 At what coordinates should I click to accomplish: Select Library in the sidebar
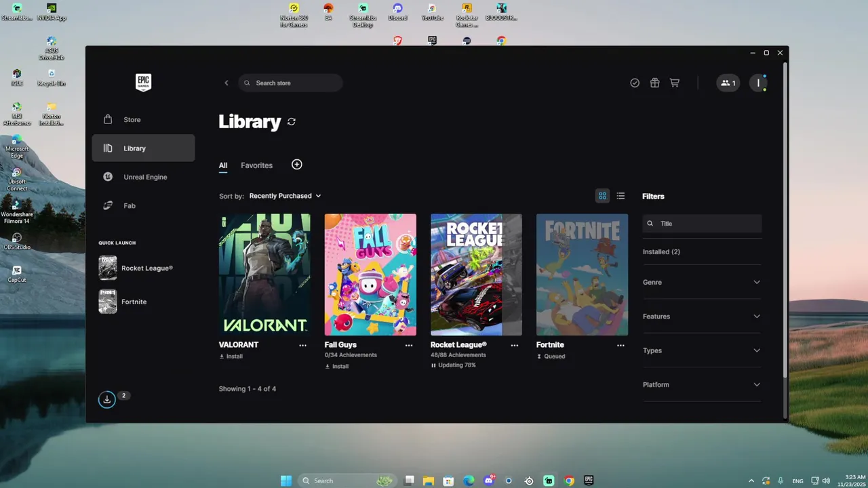click(x=143, y=148)
